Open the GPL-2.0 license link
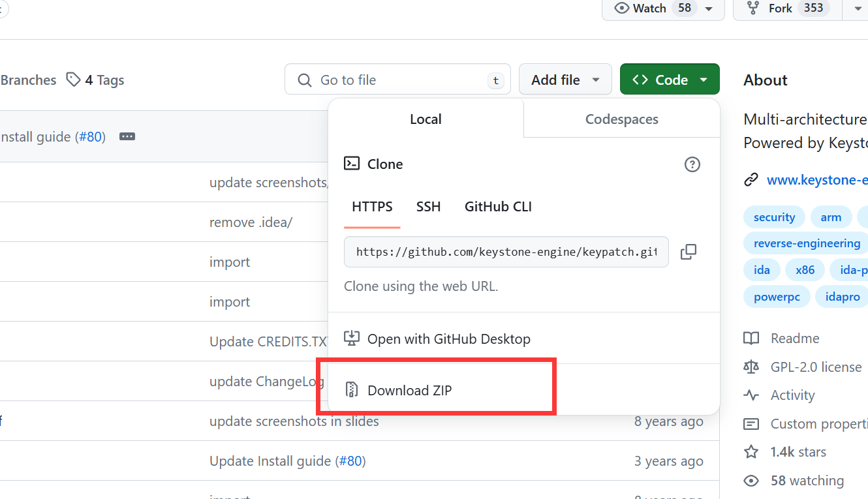The height and width of the screenshot is (499, 868). [x=816, y=367]
